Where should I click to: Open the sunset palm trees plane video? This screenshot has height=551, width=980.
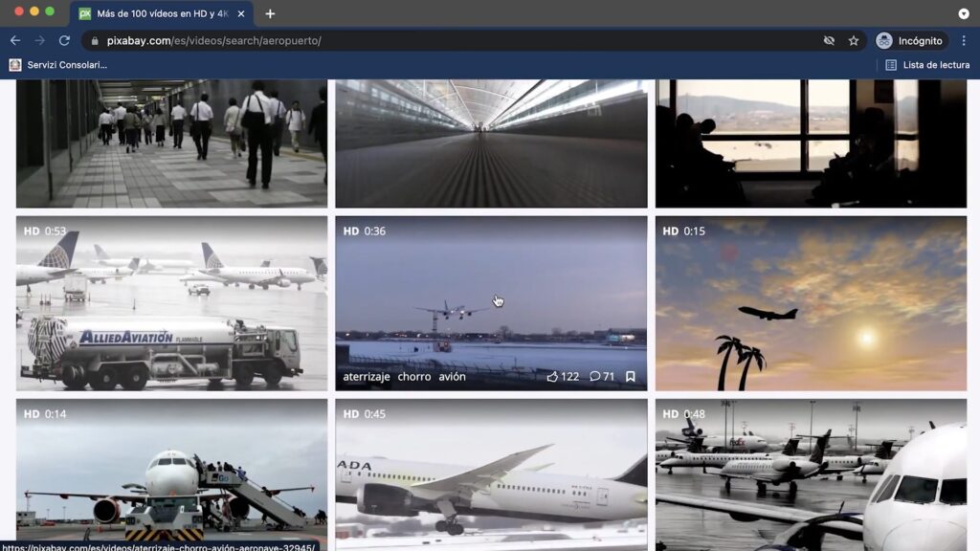coord(812,303)
